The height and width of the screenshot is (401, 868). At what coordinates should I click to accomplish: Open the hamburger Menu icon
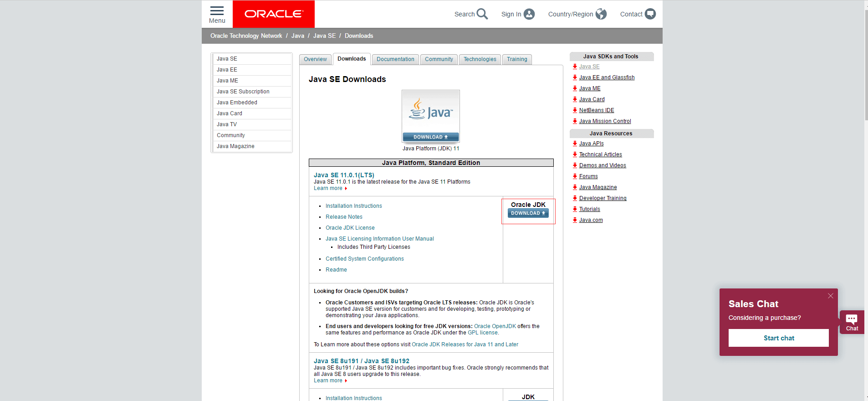coord(217,11)
